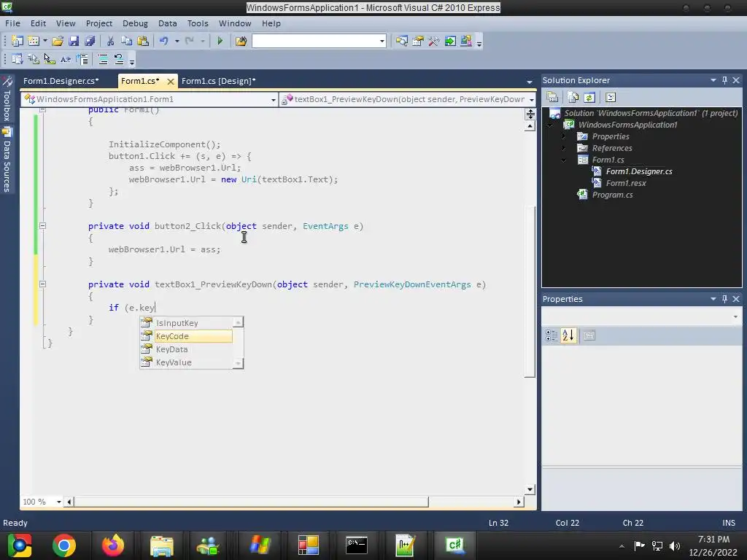Click the New Project toolbar icon
Image resolution: width=747 pixels, height=560 pixels.
click(x=18, y=42)
